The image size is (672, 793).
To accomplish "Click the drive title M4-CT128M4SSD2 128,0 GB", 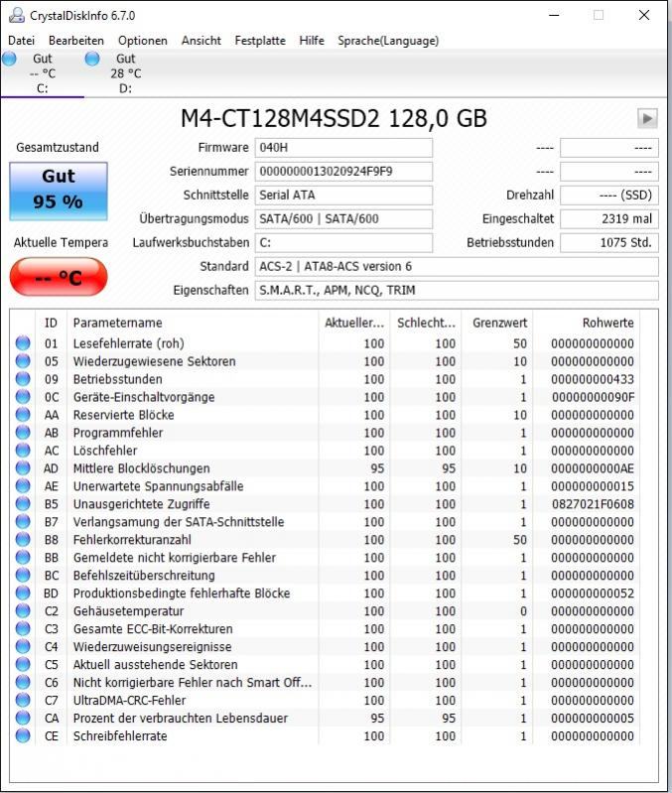I will (x=334, y=118).
